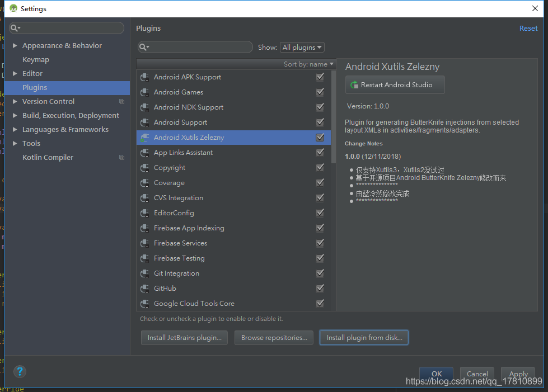Click the project-level icon beside Kotlin Compiler

click(121, 158)
